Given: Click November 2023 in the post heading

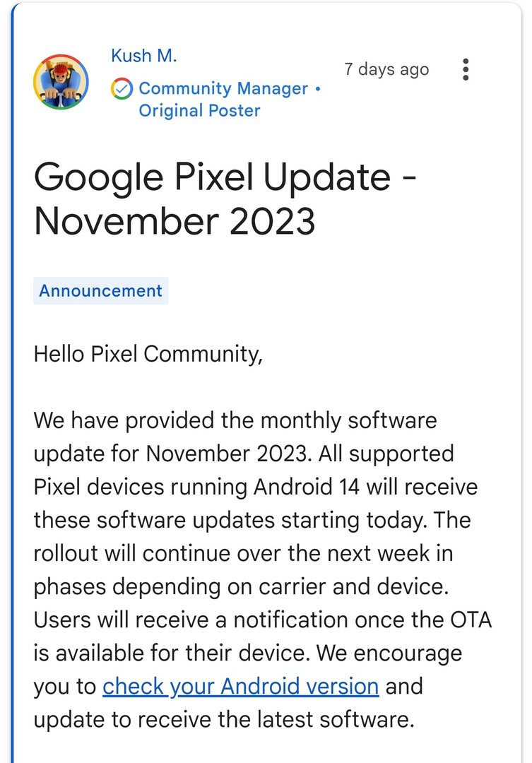Looking at the screenshot, I should coord(175,220).
